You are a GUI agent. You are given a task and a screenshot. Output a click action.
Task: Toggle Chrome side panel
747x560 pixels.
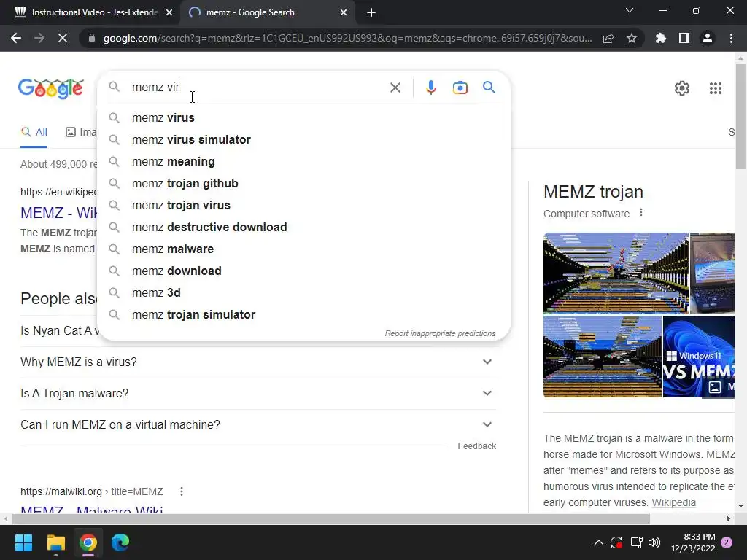coord(684,38)
